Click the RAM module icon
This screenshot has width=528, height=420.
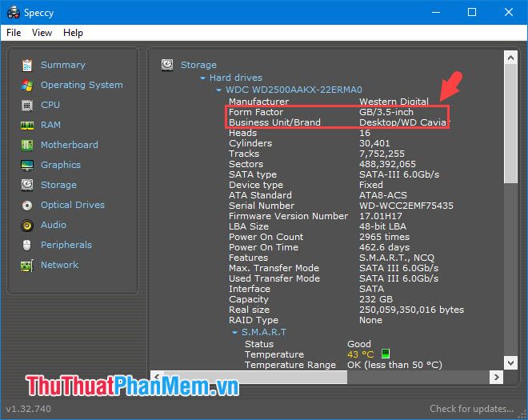[x=27, y=126]
